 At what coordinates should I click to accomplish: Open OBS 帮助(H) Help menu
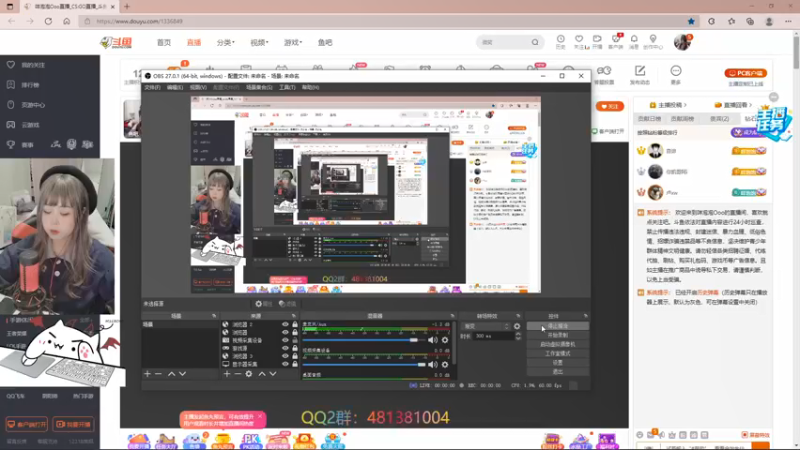[310, 87]
